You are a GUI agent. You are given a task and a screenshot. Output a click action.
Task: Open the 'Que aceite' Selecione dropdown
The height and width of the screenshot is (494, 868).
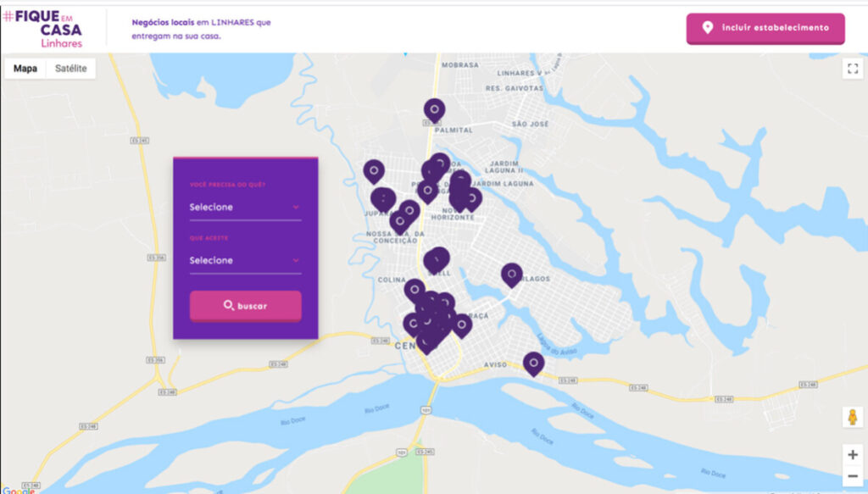click(x=245, y=260)
